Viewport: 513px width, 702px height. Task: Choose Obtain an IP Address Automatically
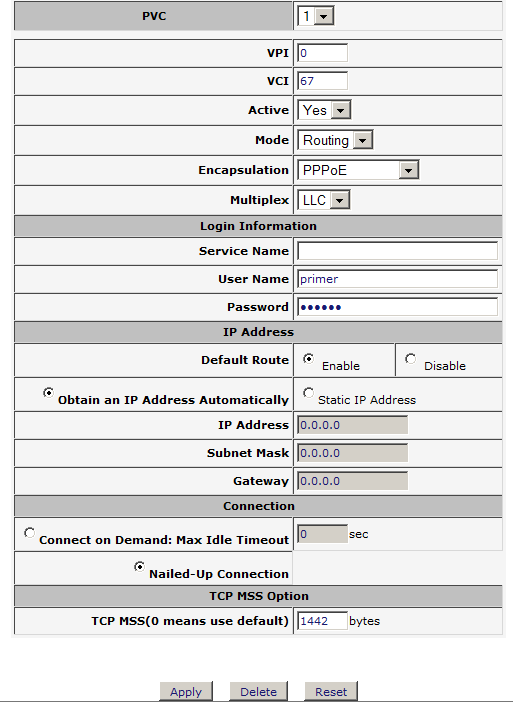(48, 393)
